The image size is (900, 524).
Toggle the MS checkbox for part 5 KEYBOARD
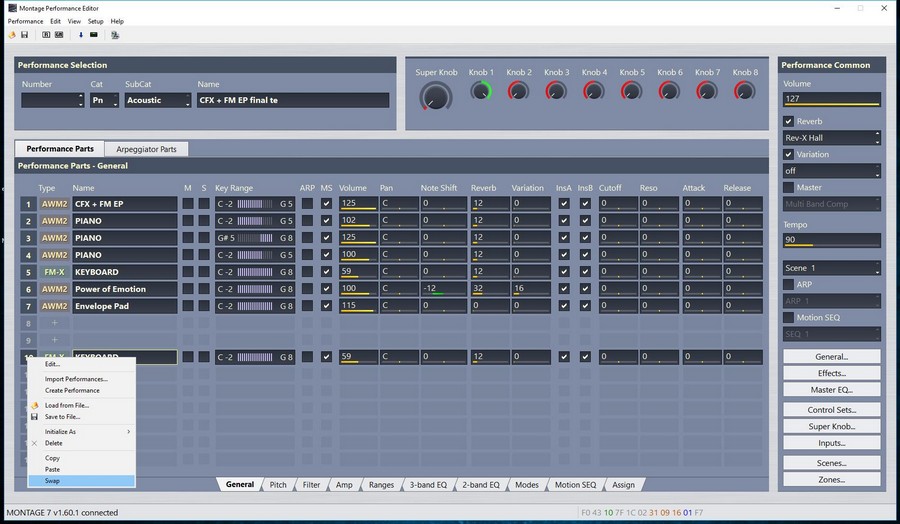[x=326, y=271]
